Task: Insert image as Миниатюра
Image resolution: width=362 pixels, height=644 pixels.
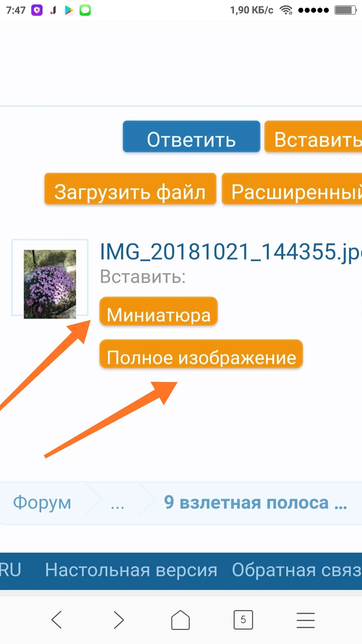Action: [159, 311]
